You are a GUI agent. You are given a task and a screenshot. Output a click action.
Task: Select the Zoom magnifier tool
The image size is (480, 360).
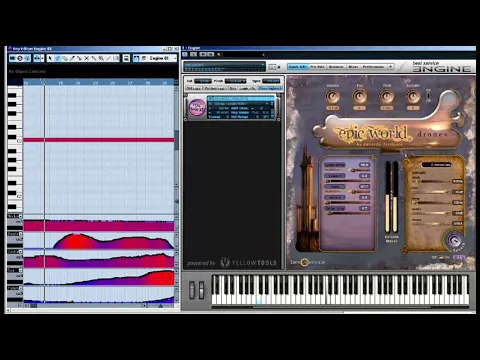[101, 58]
